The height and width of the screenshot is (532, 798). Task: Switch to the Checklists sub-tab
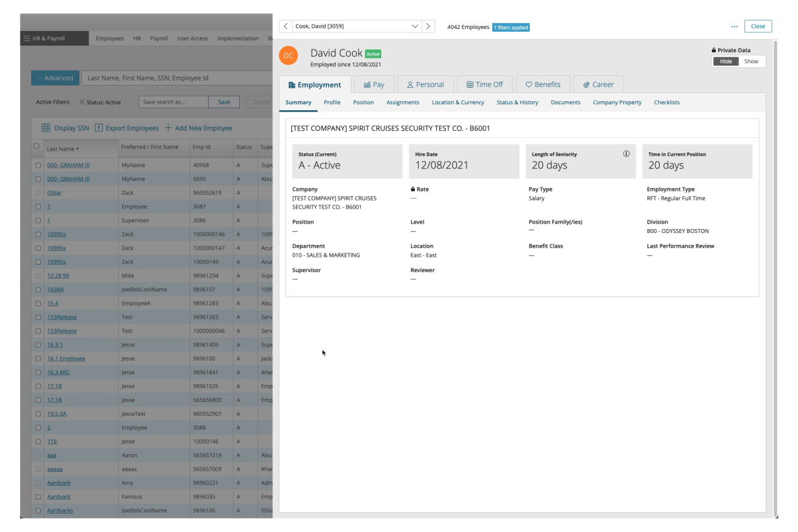(x=667, y=102)
